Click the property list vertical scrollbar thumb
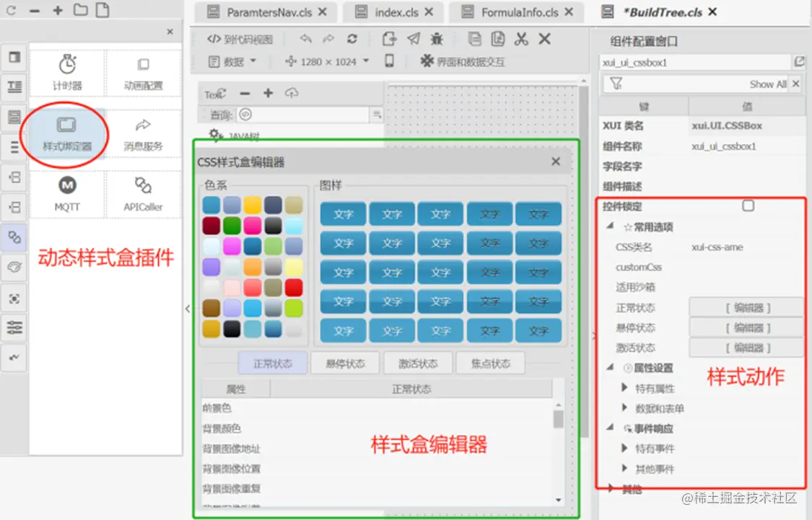 pyautogui.click(x=558, y=419)
